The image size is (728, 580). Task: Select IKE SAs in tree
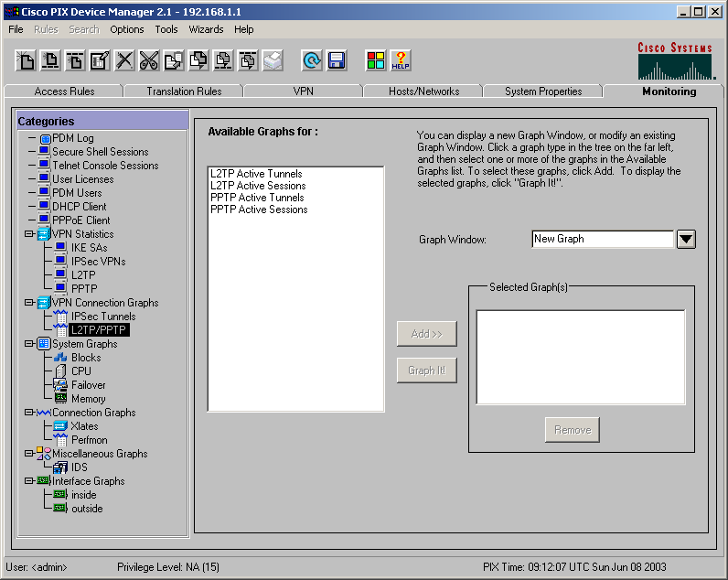tap(89, 248)
